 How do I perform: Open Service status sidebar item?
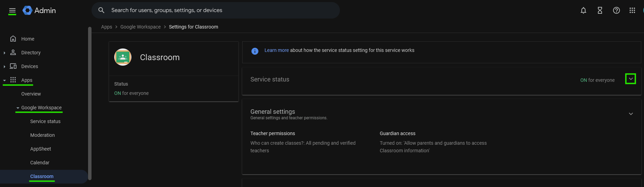tap(45, 121)
